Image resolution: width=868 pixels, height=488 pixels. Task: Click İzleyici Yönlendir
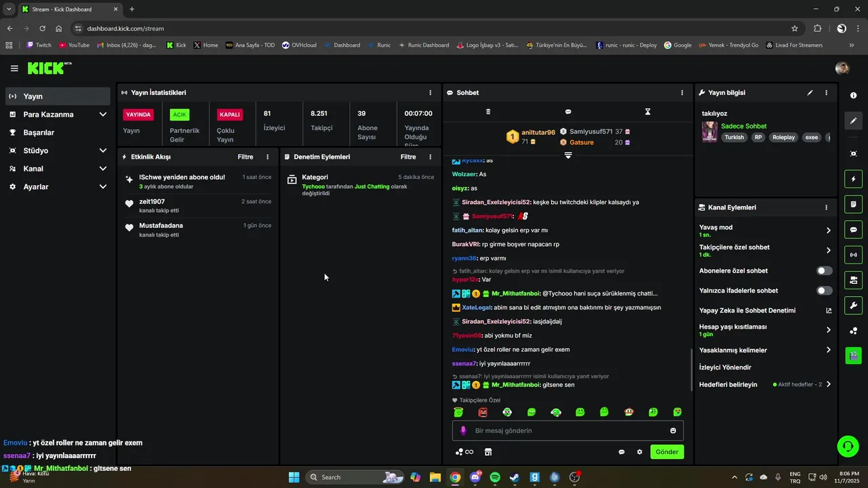pos(725,367)
